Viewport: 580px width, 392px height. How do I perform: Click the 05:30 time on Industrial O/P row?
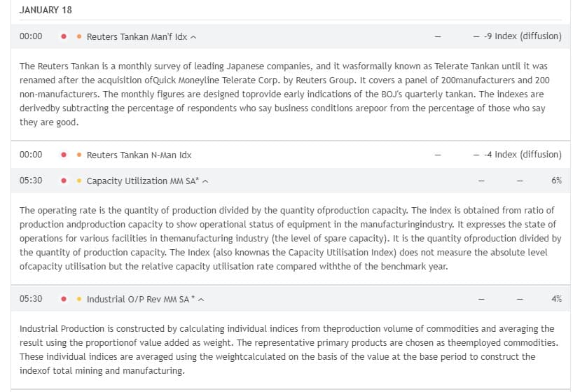[31, 299]
